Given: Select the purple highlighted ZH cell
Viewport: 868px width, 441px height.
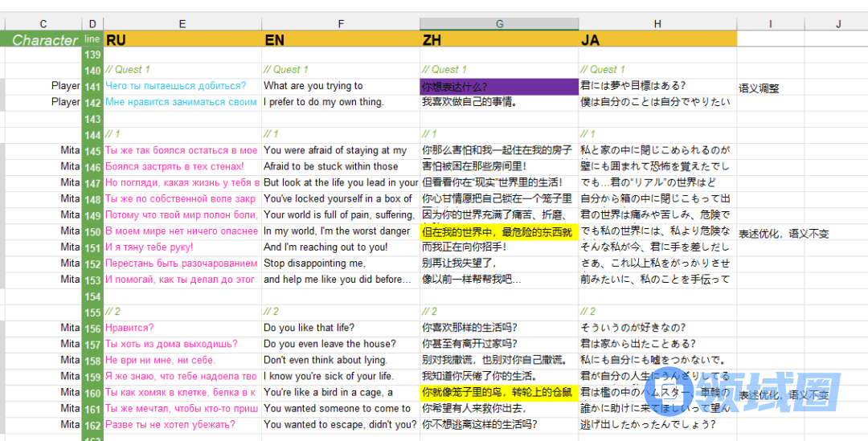Looking at the screenshot, I should pos(498,87).
